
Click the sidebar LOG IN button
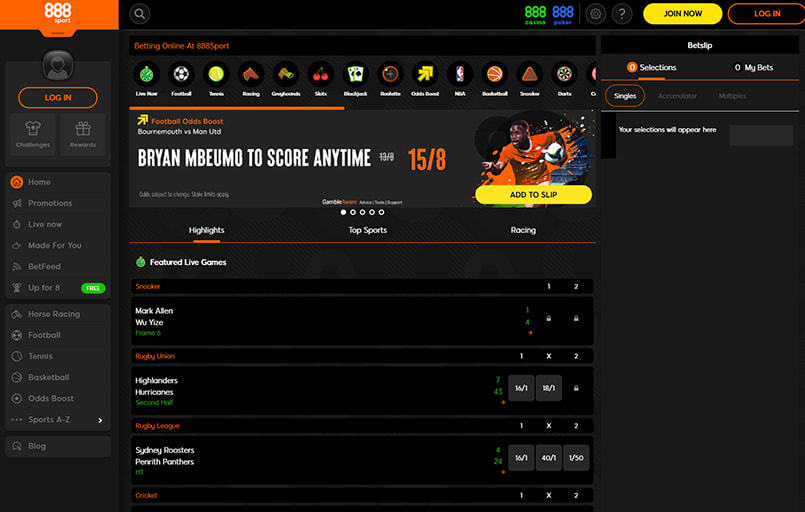point(58,98)
